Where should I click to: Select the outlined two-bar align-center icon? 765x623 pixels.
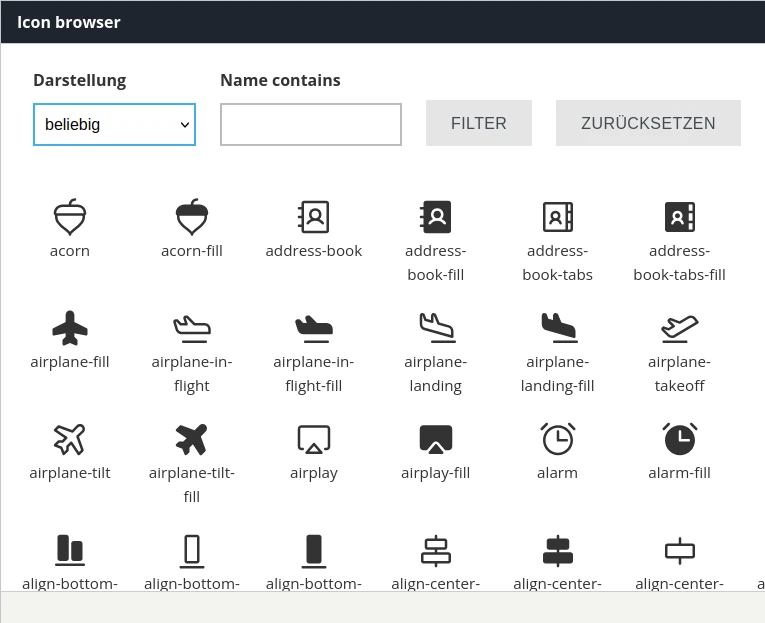tap(436, 551)
